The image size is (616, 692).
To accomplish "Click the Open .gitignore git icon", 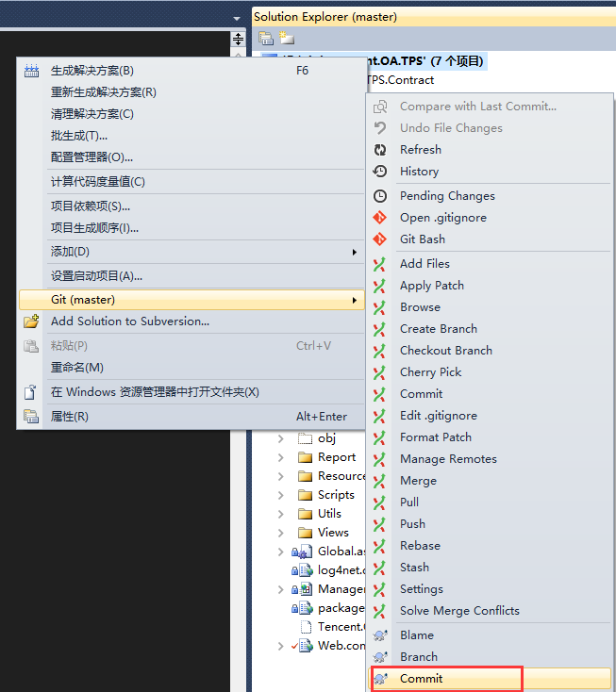I will pos(380,218).
